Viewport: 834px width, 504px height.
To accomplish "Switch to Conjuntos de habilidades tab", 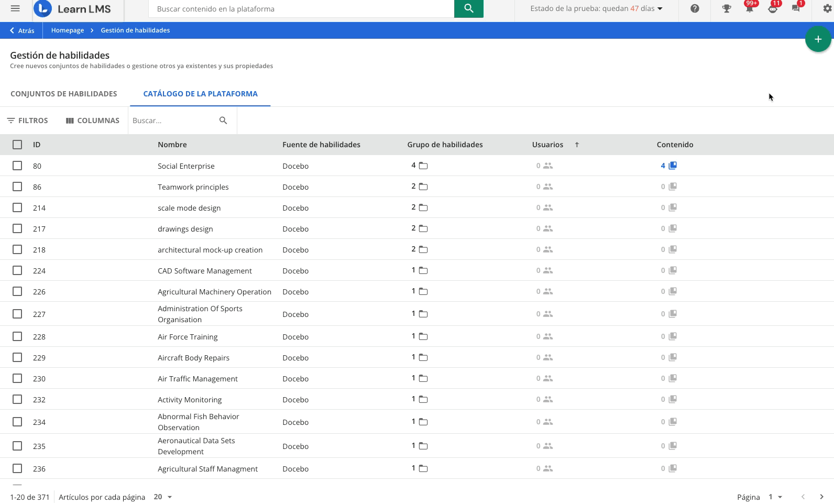I will (x=64, y=94).
